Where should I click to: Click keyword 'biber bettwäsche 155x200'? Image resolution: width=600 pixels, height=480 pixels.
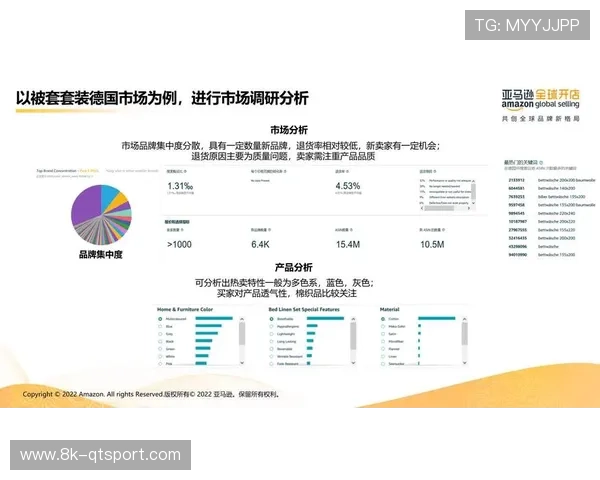coord(561,197)
